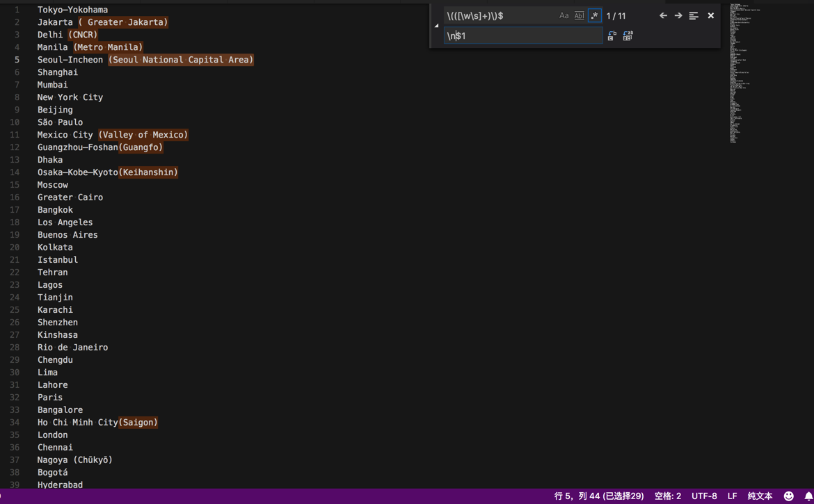
Task: Click highlighted match (Keihanshin)
Action: pos(148,172)
